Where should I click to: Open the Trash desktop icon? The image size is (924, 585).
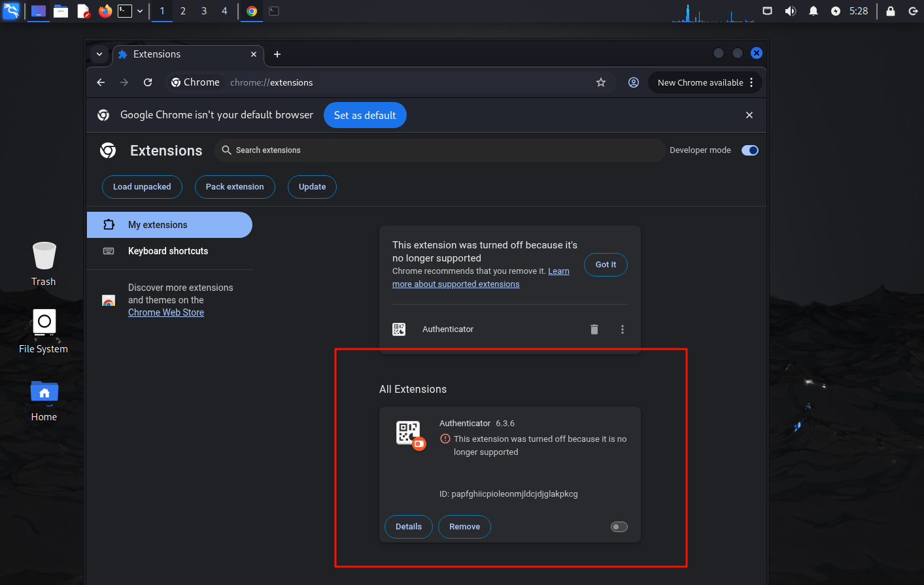click(44, 263)
